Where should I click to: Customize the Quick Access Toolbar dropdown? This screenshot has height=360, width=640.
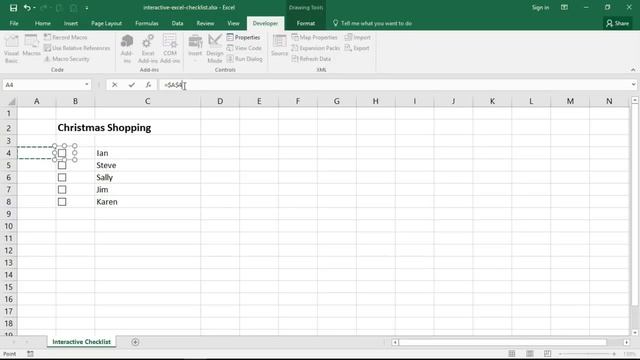(87, 8)
